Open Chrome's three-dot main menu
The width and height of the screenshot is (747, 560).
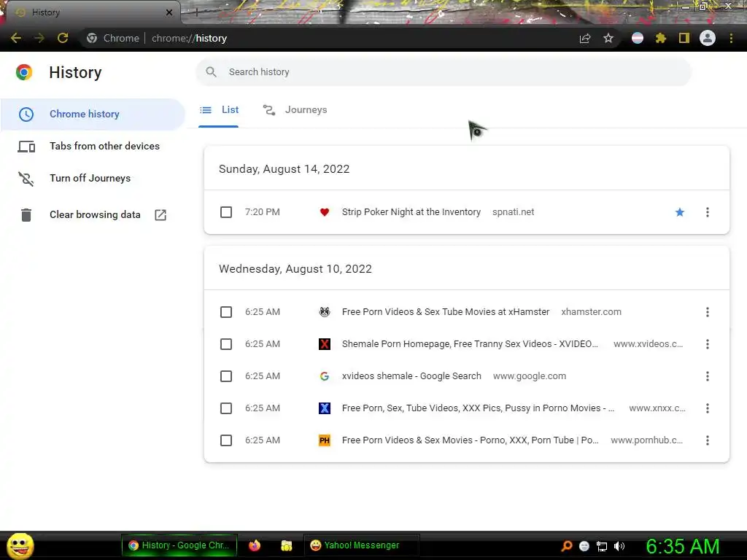731,38
